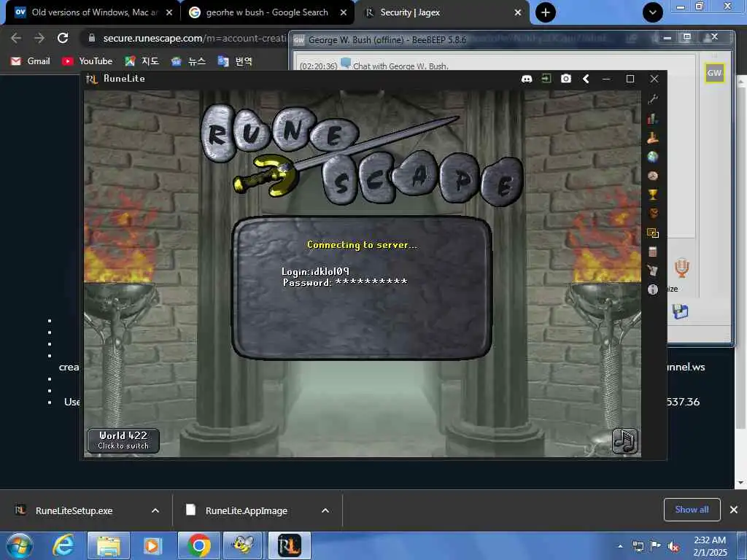The width and height of the screenshot is (747, 560).
Task: Open the 뉴스 news bookmark
Action: point(188,61)
